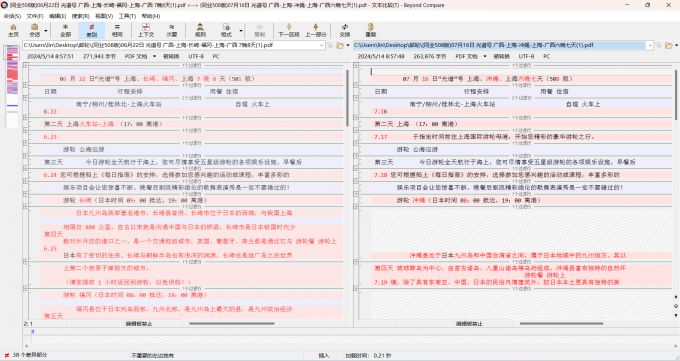Click the right file path field

499,45
